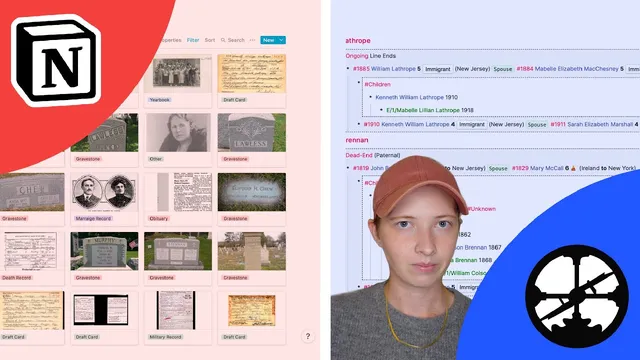Open E/1/Mabelle Lillian Lathrope 1918 entry
640x360 pixels.
coord(430,110)
